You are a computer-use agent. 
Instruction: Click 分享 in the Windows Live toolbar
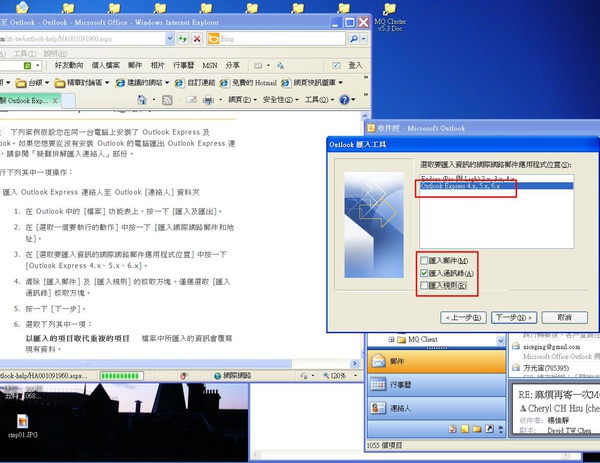[x=233, y=65]
